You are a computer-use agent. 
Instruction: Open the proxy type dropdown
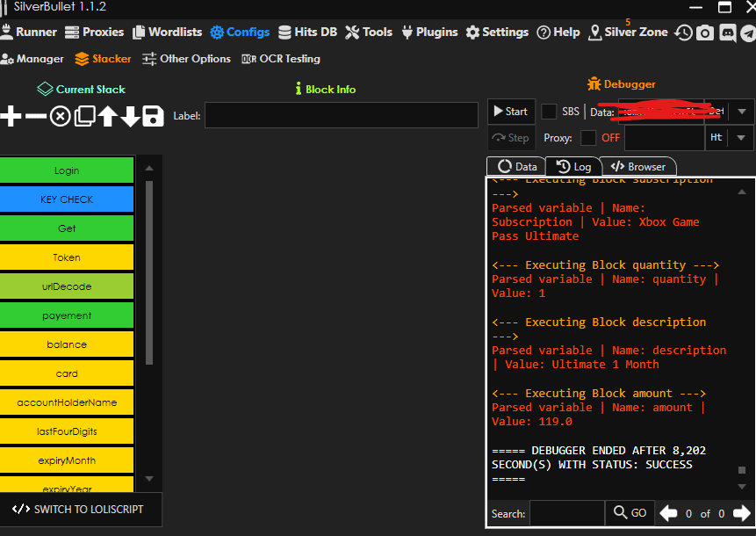742,138
